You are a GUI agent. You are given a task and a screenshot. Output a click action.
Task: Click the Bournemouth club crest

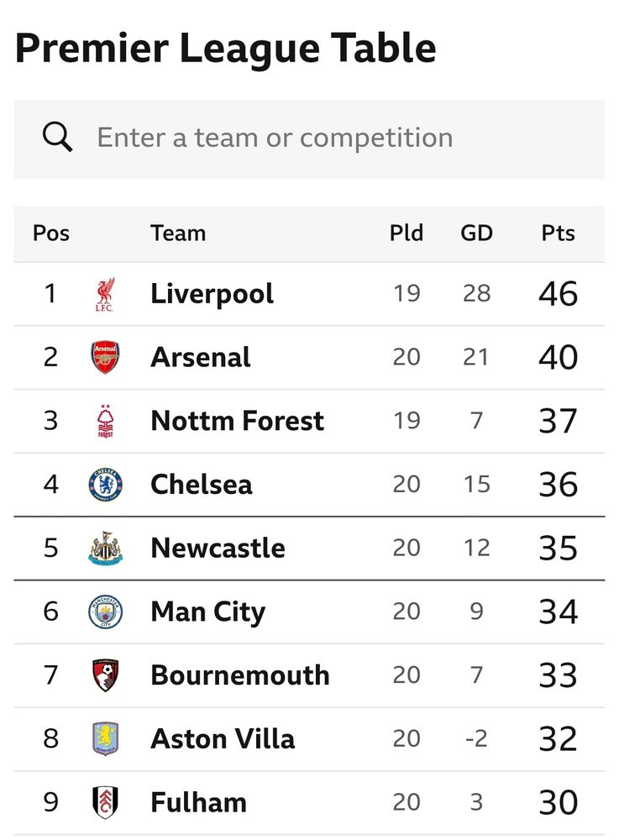coord(106,675)
